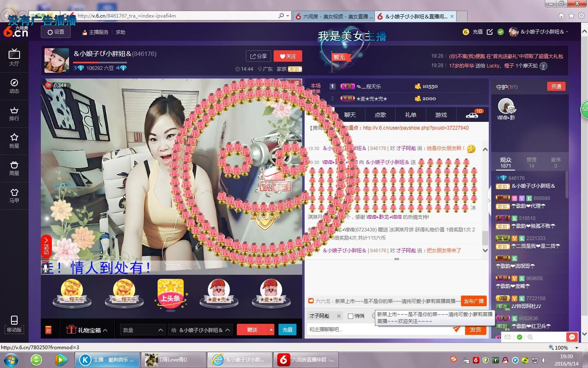Click the chat panel vertical scrollbar thumb

point(485,237)
